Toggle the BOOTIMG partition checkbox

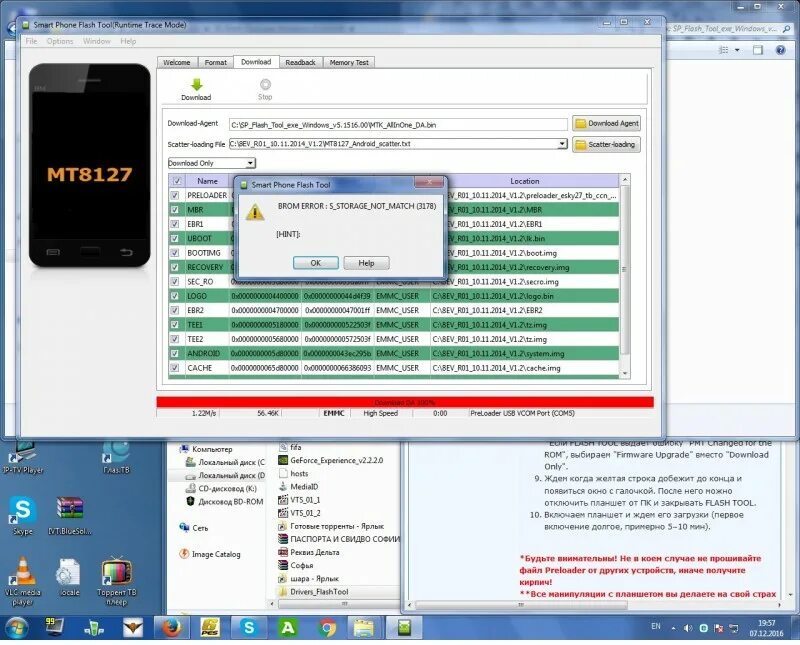[x=175, y=253]
